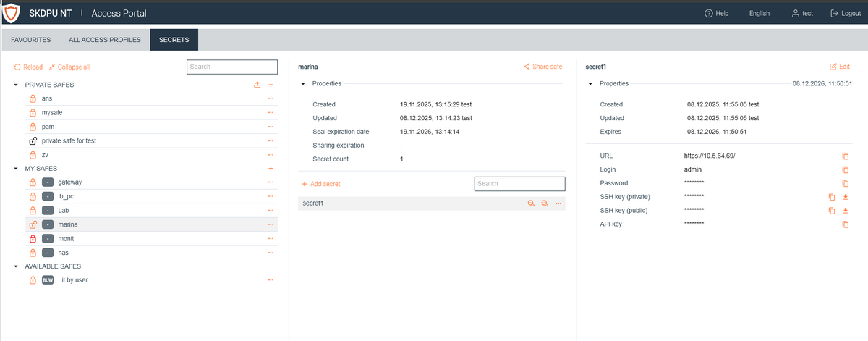868x341 pixels.
Task: Open the more-options dots for the gateway safe
Action: click(271, 182)
